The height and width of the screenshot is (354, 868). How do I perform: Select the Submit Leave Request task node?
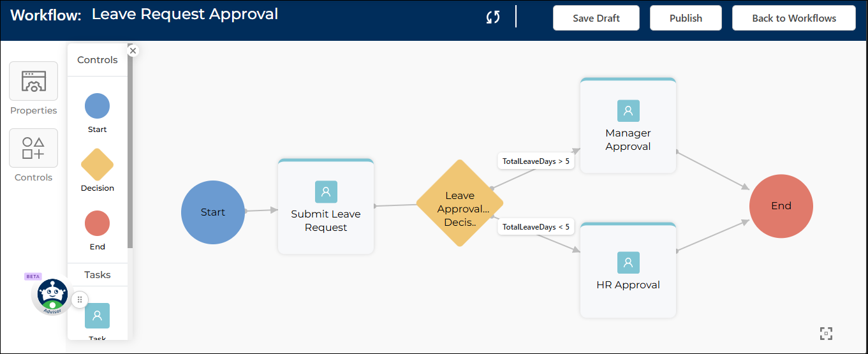326,207
